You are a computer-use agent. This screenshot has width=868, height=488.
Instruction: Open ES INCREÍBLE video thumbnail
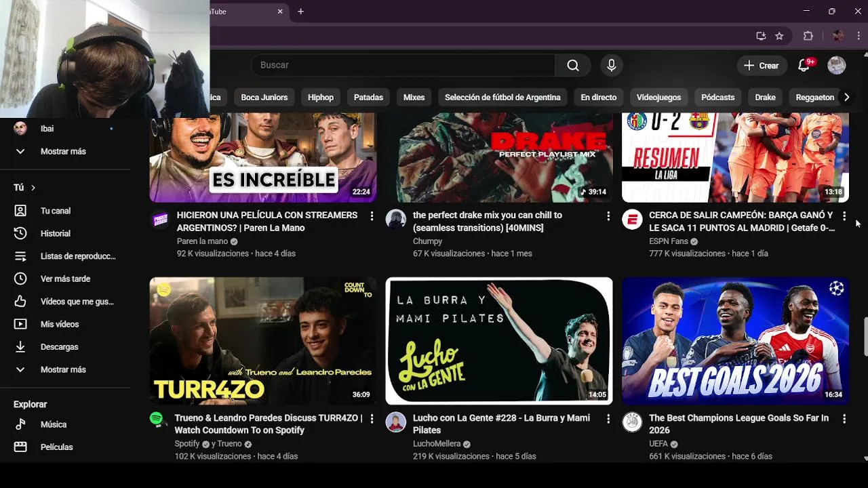(x=263, y=157)
